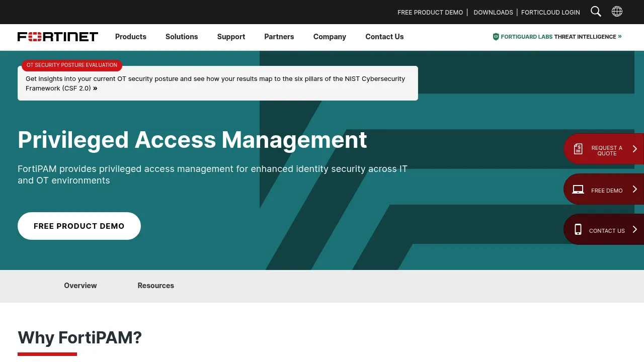Screen dimensions: 644x362
Task: Open the Support menu
Action: [x=231, y=37]
